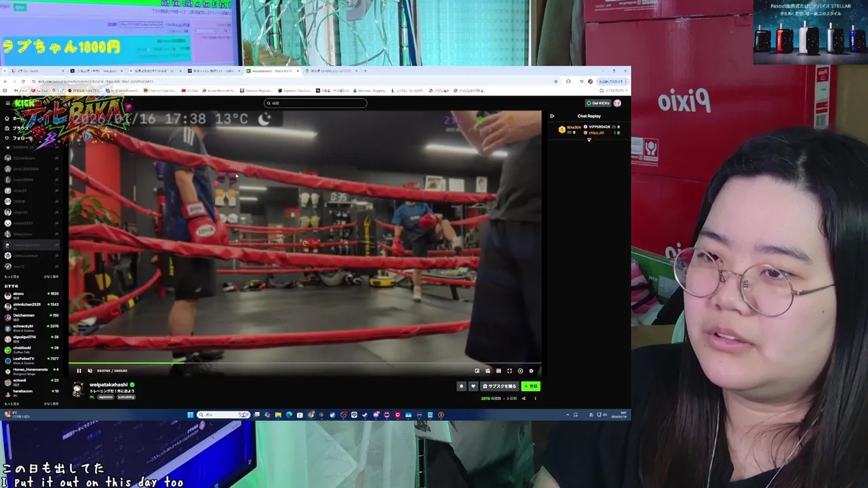The width and height of the screenshot is (868, 488).
Task: Click the Japanese tag
Action: point(106,397)
